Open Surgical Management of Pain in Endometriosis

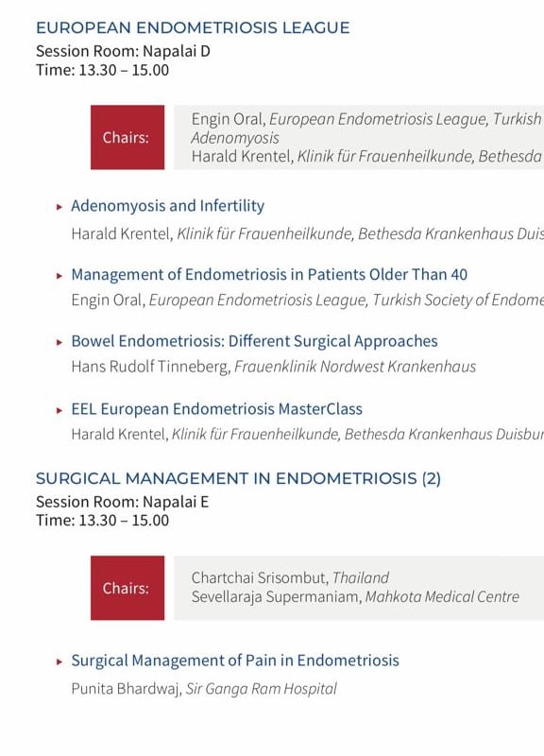[x=235, y=661]
